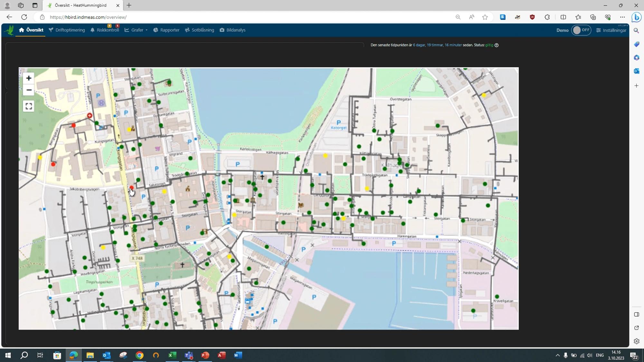Click the map zoom in plus button
Image resolution: width=644 pixels, height=362 pixels.
point(29,78)
